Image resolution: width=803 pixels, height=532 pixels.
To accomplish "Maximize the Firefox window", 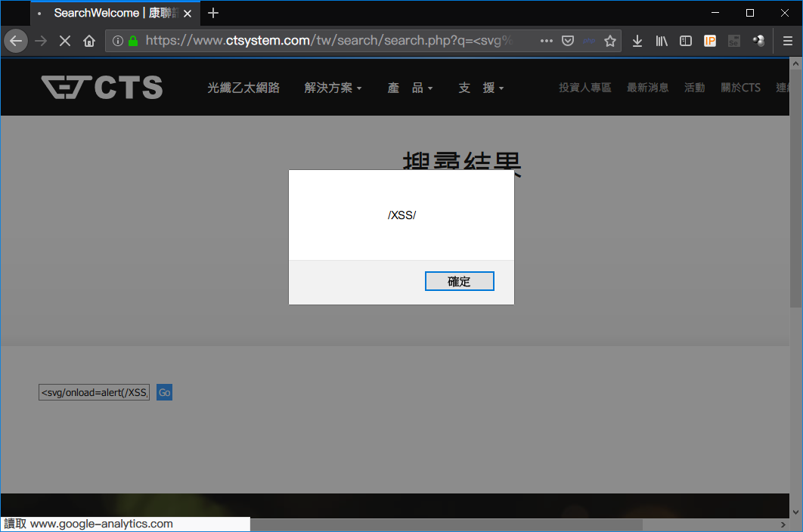I will click(x=750, y=13).
